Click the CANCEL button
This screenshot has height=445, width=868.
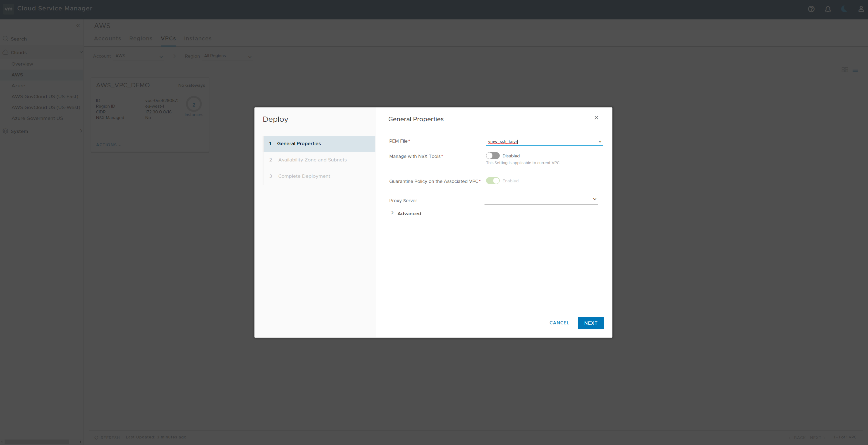(559, 323)
